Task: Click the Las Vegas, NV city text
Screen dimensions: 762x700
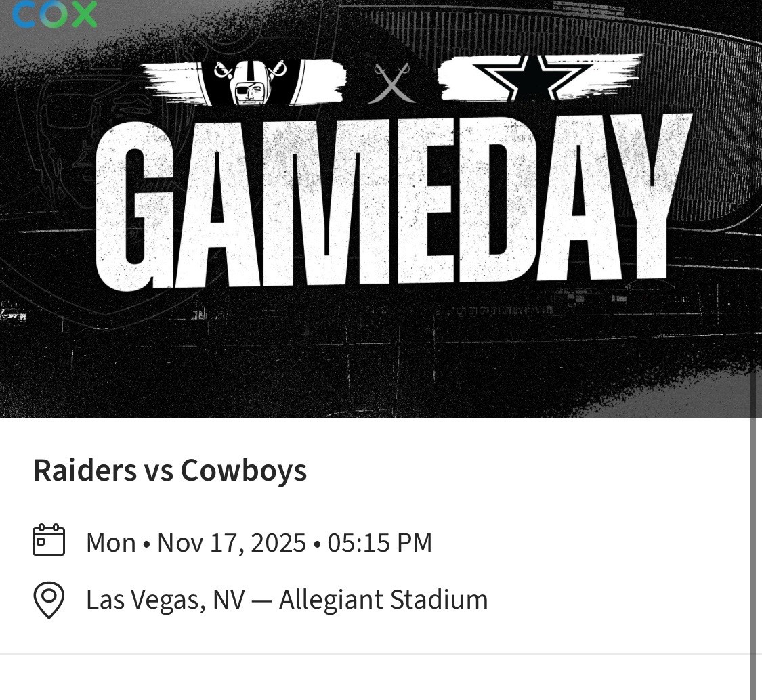Action: pyautogui.click(x=165, y=600)
